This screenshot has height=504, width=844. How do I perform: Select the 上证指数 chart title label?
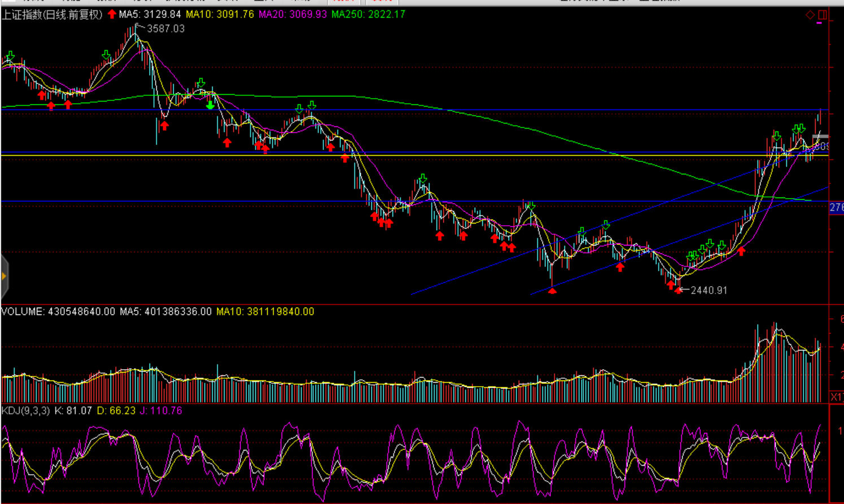[52, 15]
